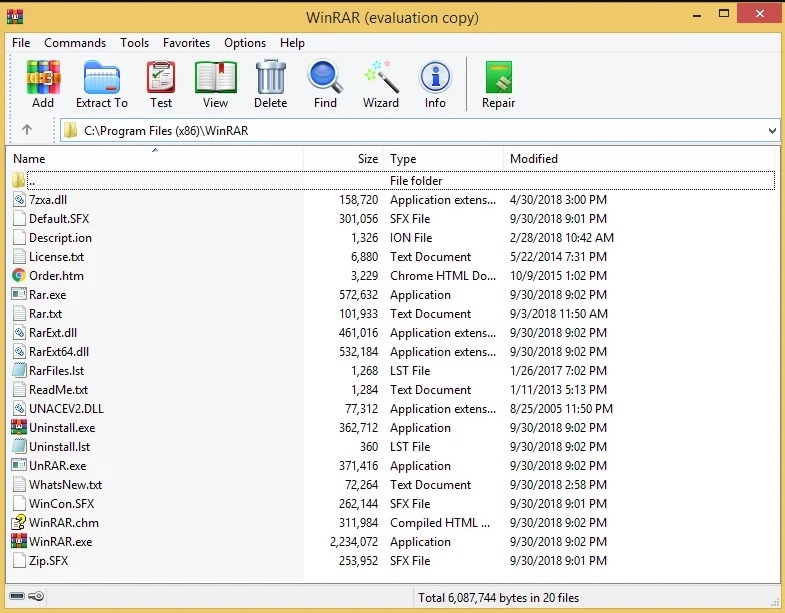The width and height of the screenshot is (785, 613).
Task: Select the Zip.SFX file name
Action: click(x=49, y=560)
